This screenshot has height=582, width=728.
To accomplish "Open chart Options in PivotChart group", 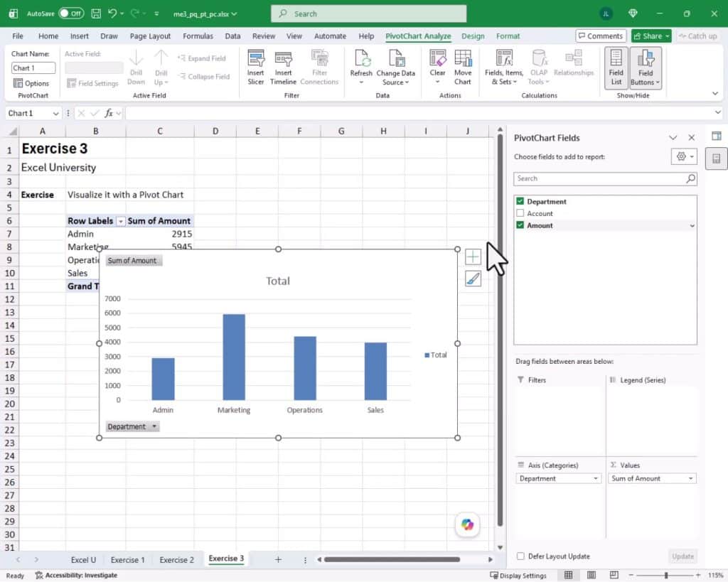I will 31,83.
